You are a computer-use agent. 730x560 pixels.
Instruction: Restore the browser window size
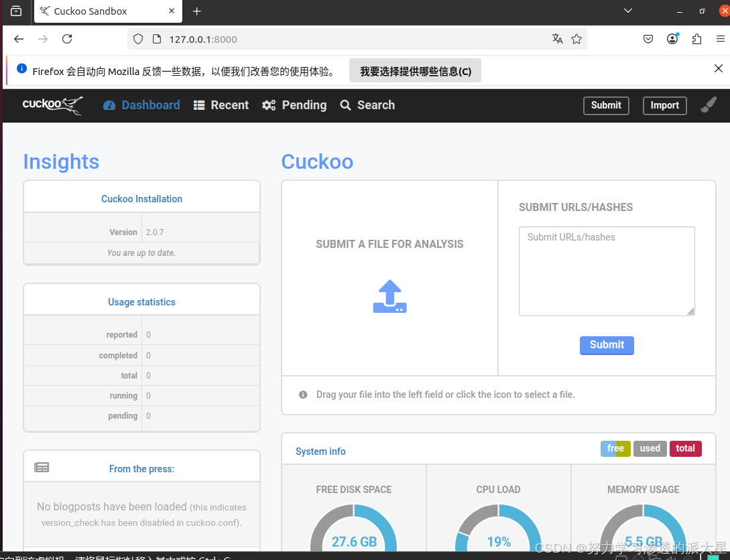pos(702,11)
